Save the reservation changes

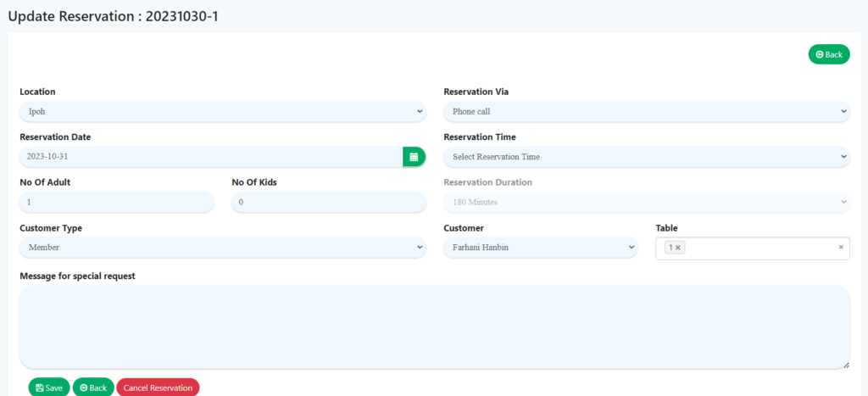[x=49, y=388]
